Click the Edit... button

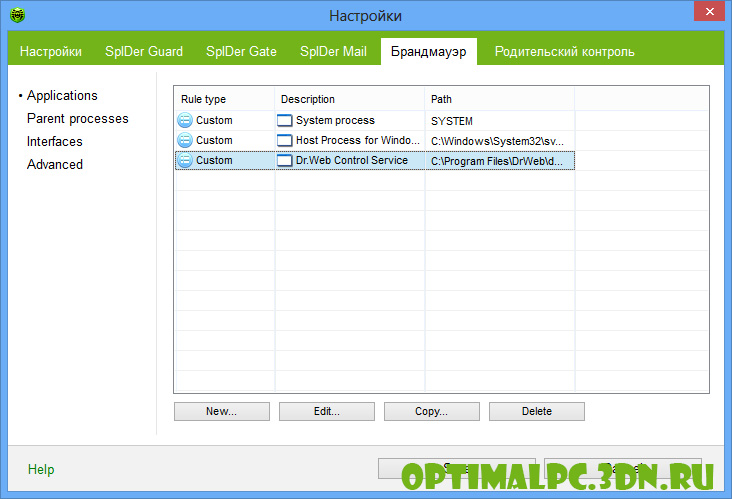point(327,411)
